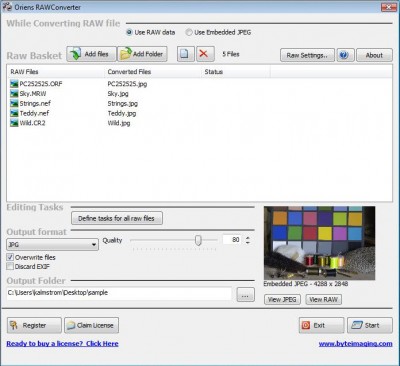Click converted file name Strings.jpg

(x=123, y=104)
